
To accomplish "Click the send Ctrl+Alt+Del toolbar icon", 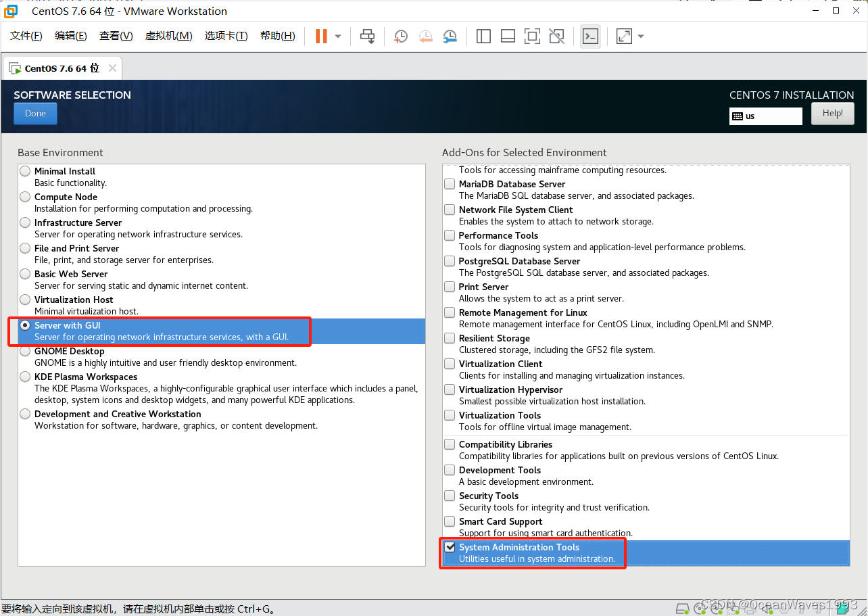I will [367, 36].
